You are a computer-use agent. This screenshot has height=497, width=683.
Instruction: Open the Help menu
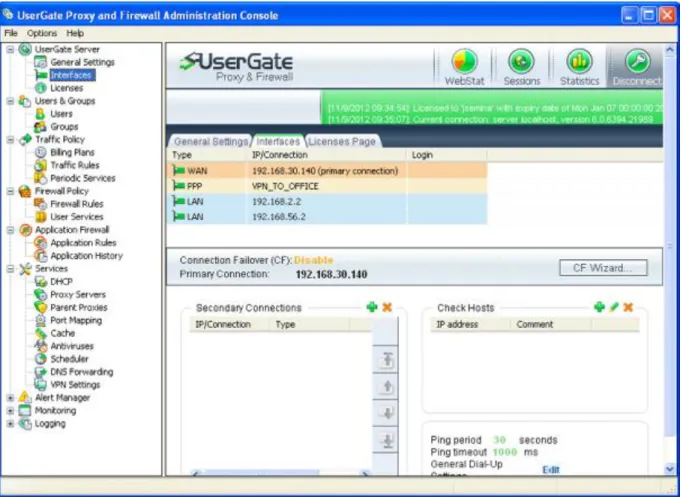75,33
